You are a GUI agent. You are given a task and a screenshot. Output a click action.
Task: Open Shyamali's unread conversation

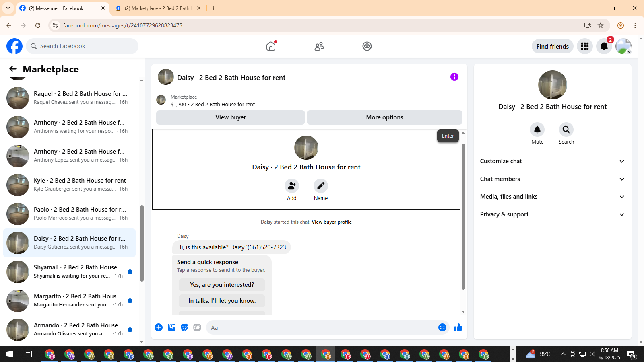click(x=69, y=271)
